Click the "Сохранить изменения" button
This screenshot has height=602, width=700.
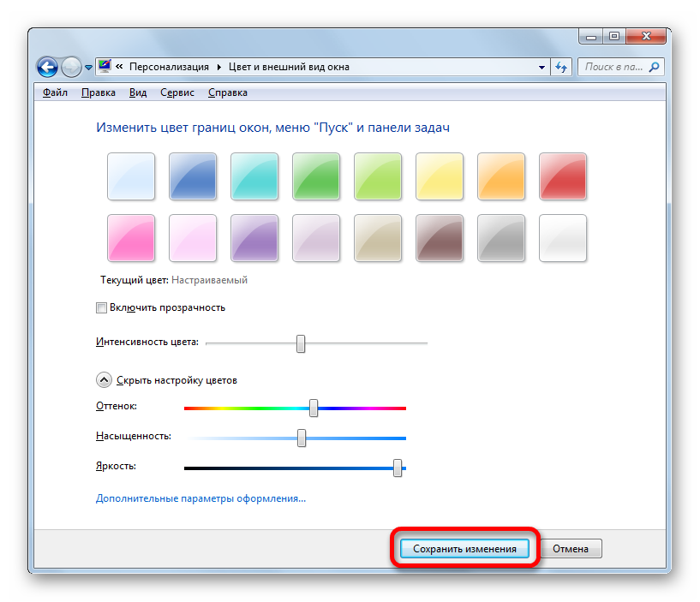[x=464, y=548]
